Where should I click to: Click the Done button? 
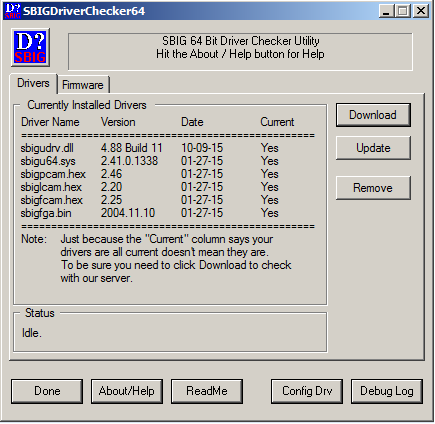47,391
